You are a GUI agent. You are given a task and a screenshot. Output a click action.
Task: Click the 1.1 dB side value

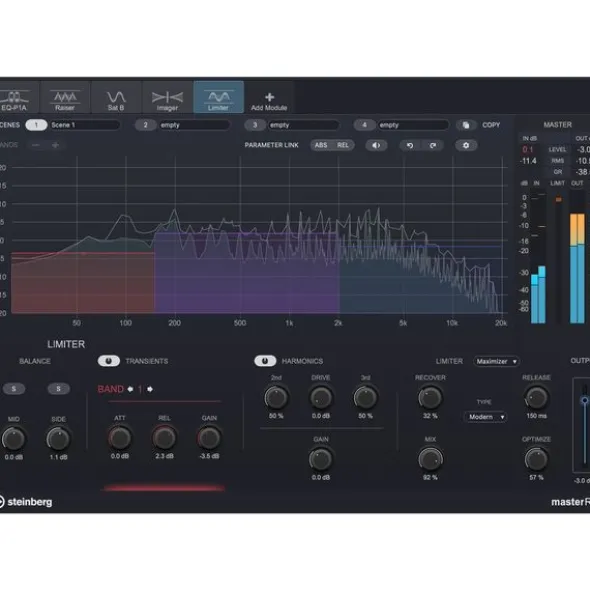[58, 457]
